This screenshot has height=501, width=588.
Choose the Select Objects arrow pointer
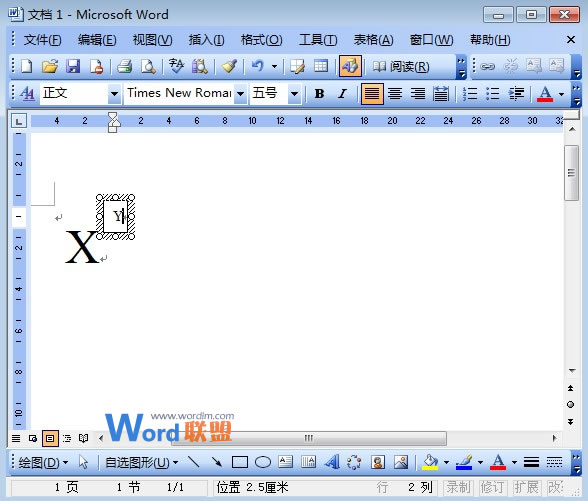coord(83,462)
